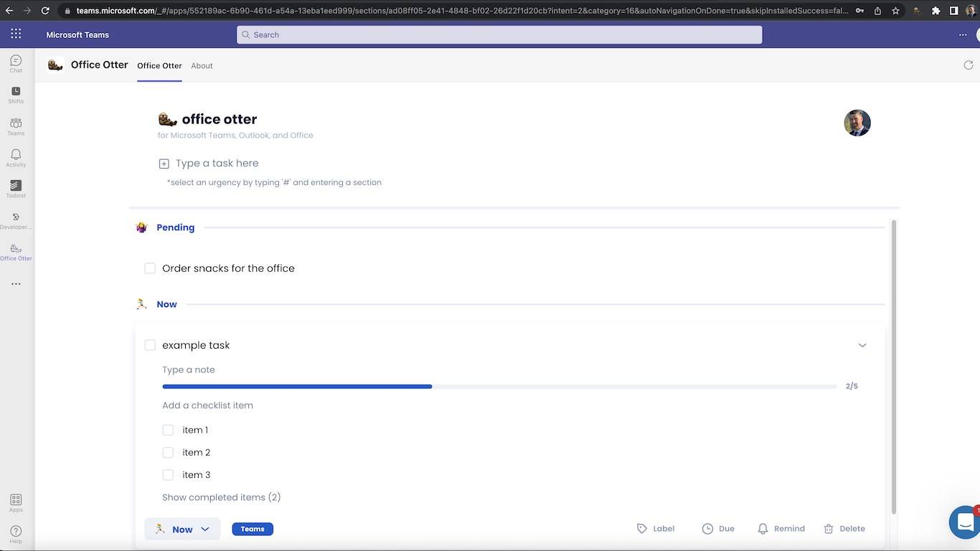The height and width of the screenshot is (551, 980).
Task: Click Add a checklist item field
Action: (x=207, y=405)
